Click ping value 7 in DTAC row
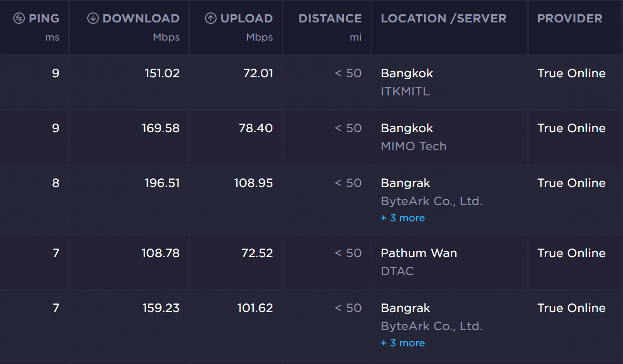 (56, 253)
